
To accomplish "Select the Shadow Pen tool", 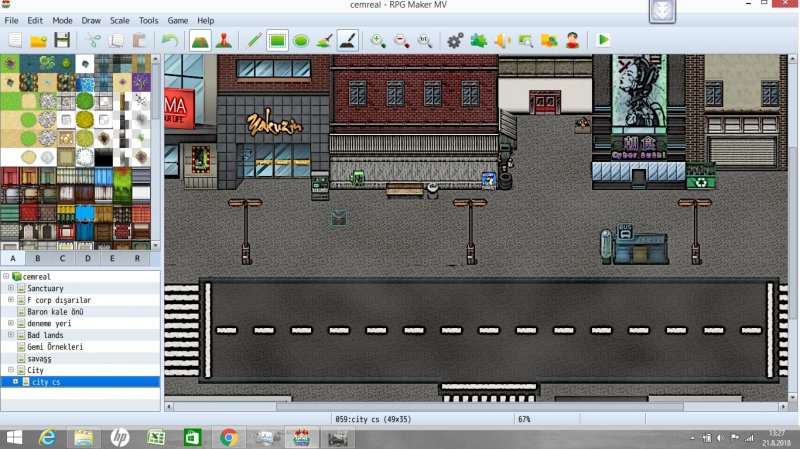I will point(348,40).
